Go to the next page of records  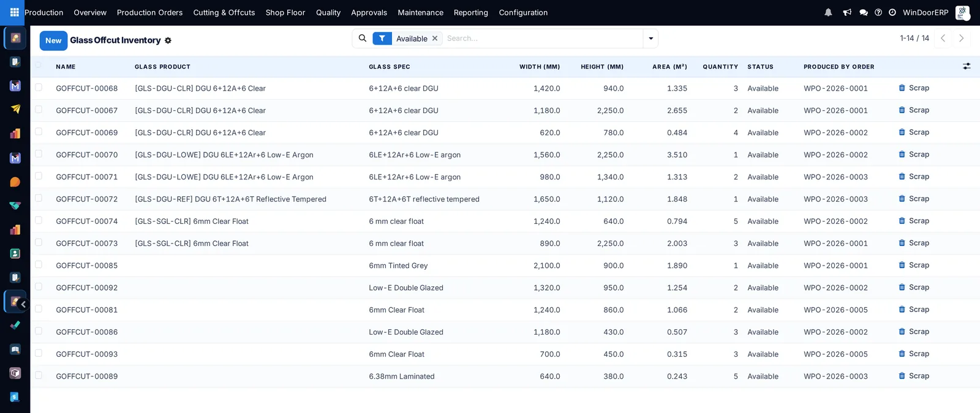pos(962,38)
